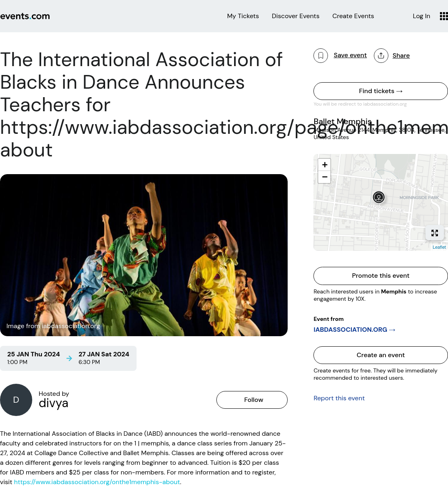Follow the host divya
448x493 pixels.
[x=252, y=400]
